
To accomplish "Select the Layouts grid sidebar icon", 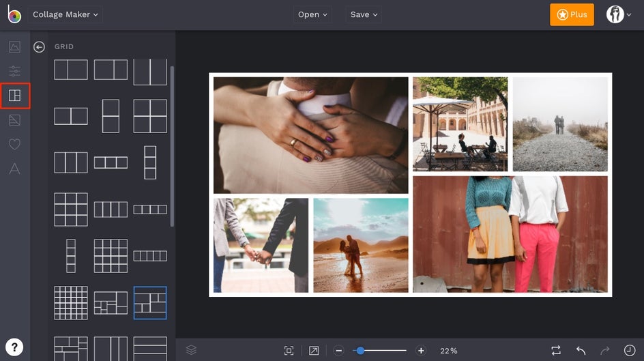I will click(14, 96).
